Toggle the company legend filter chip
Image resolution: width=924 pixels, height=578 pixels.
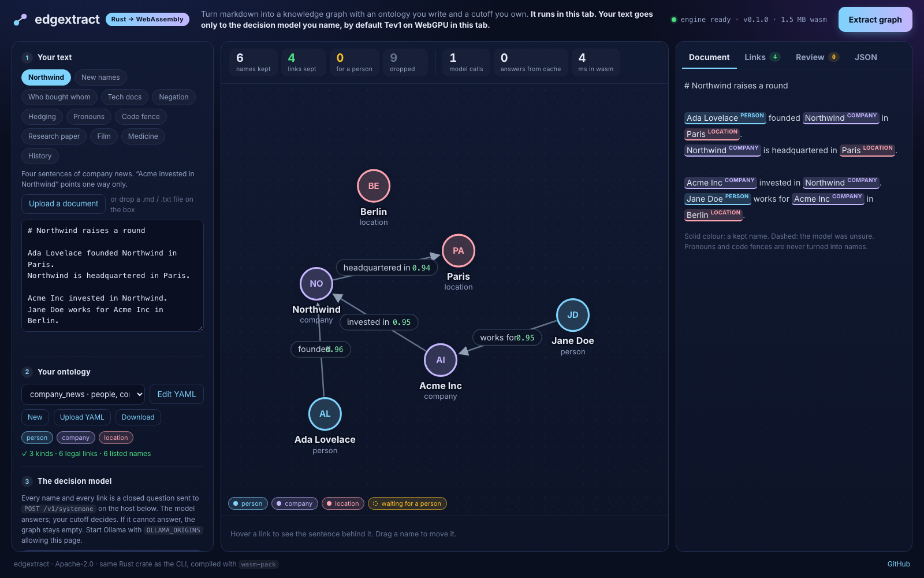[295, 503]
